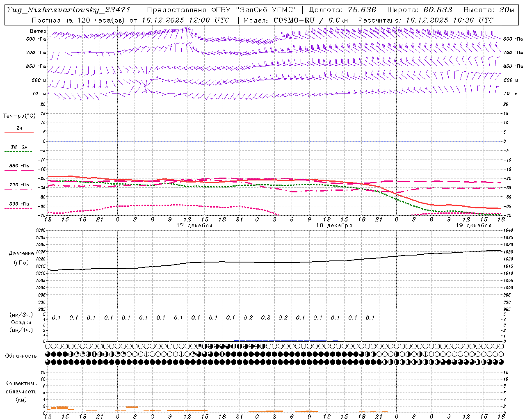
Task: Click '850 гПа' legend entry in temperature panel
Action: point(19,166)
